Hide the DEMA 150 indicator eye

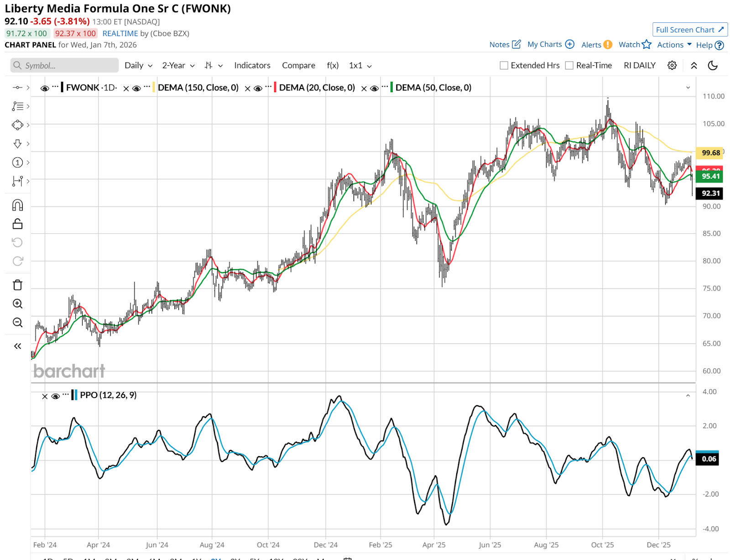pos(136,88)
